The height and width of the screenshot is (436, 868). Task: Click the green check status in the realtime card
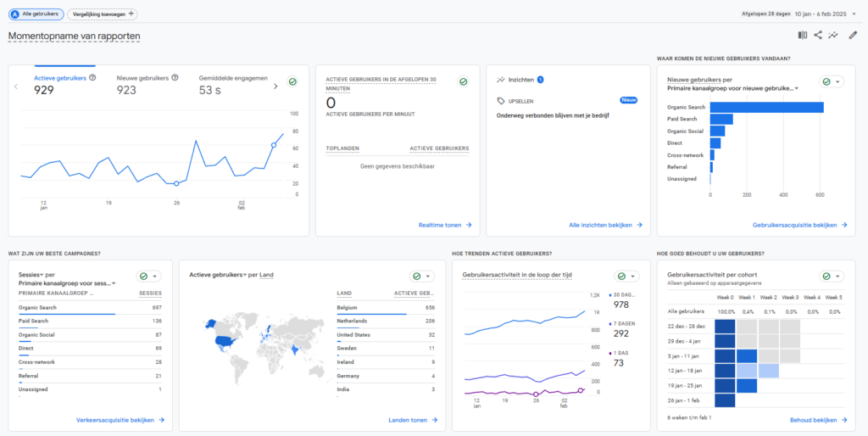(x=463, y=81)
